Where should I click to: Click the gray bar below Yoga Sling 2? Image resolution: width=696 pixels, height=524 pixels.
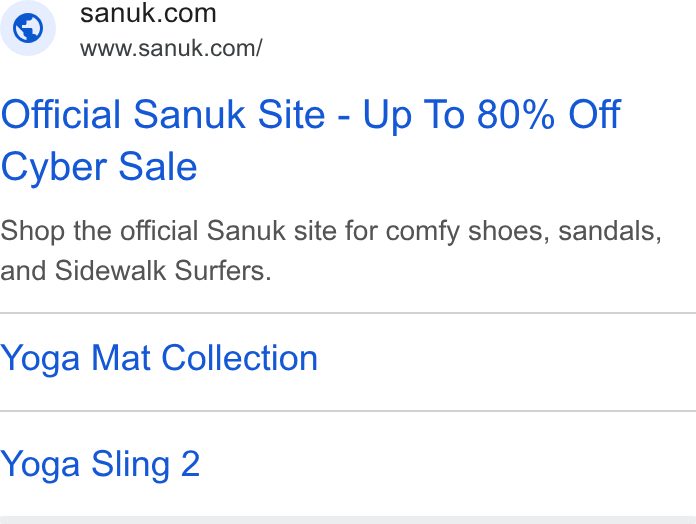pos(348,520)
